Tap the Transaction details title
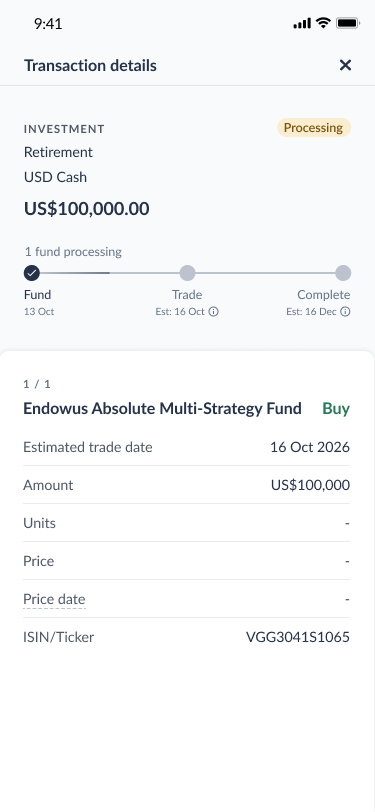The width and height of the screenshot is (375, 812). pyautogui.click(x=90, y=66)
